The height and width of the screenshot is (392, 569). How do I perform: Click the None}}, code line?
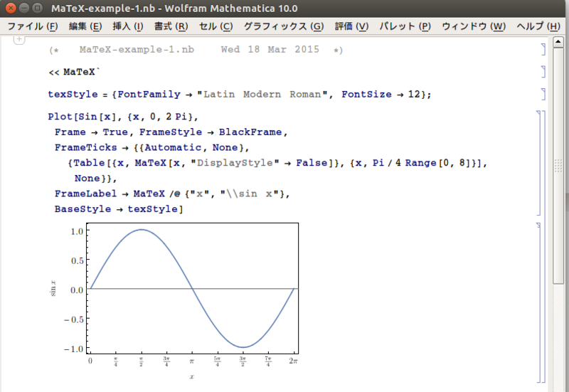coord(95,179)
